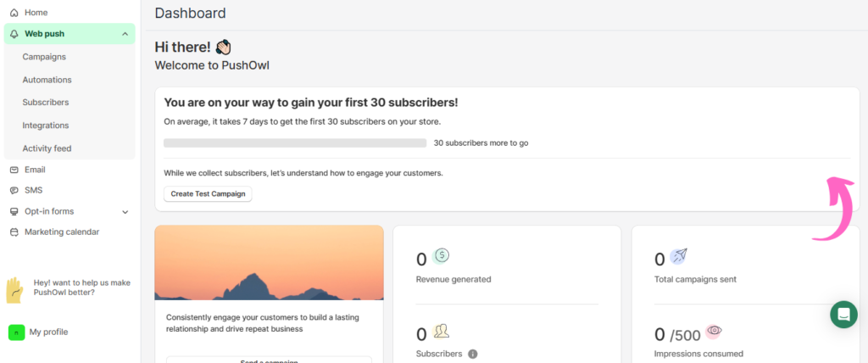868x363 pixels.
Task: Open the chat support widget
Action: 843,314
